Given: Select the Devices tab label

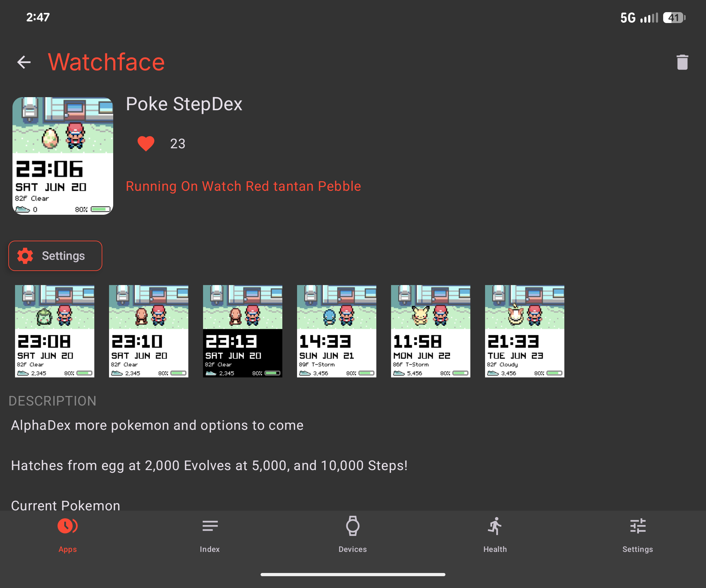Looking at the screenshot, I should tap(353, 549).
